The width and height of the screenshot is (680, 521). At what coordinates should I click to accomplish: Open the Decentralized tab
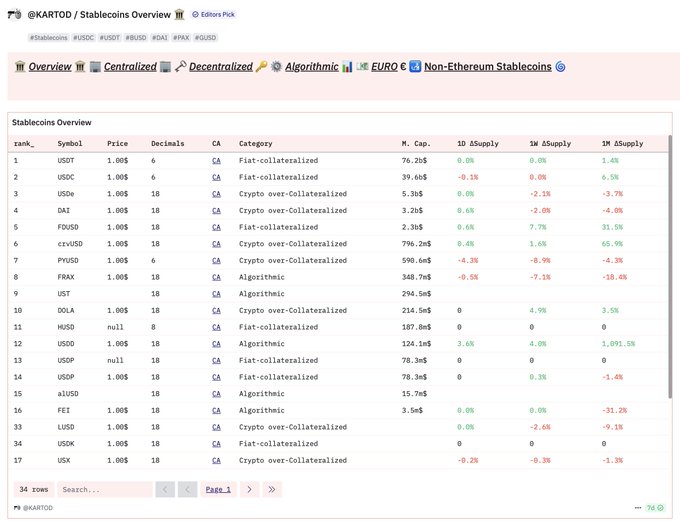pos(221,67)
